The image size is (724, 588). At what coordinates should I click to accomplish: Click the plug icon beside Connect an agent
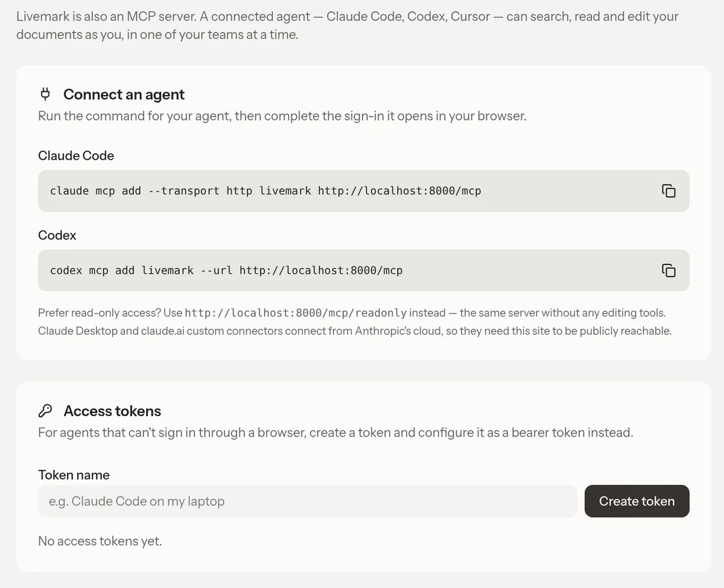[x=45, y=94]
